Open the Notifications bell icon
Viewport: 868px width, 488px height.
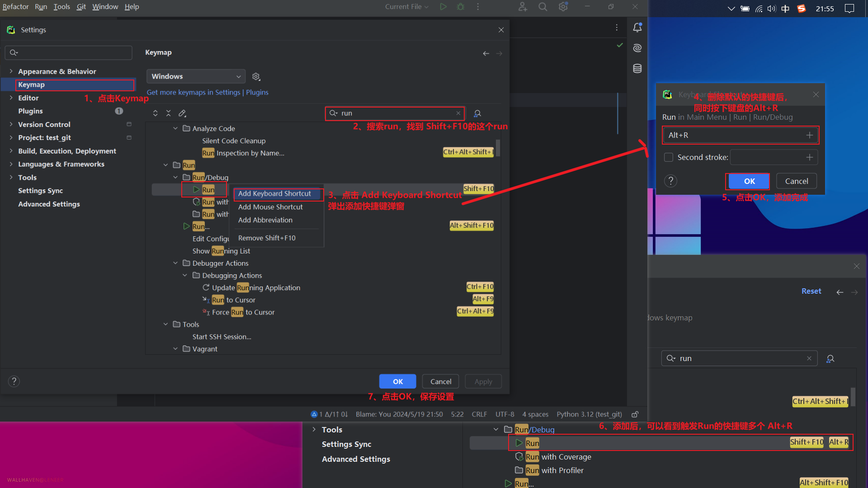(x=637, y=28)
